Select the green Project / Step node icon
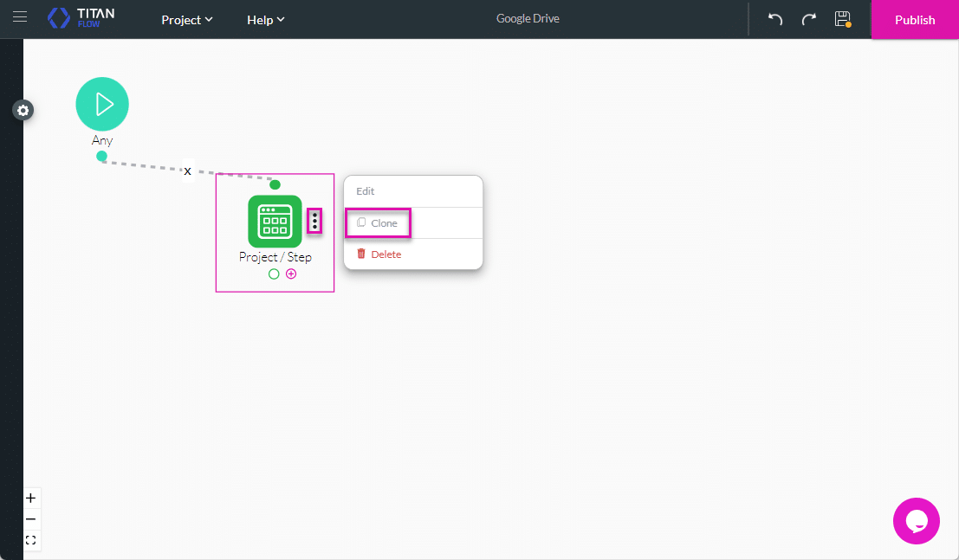The image size is (959, 560). click(x=275, y=222)
